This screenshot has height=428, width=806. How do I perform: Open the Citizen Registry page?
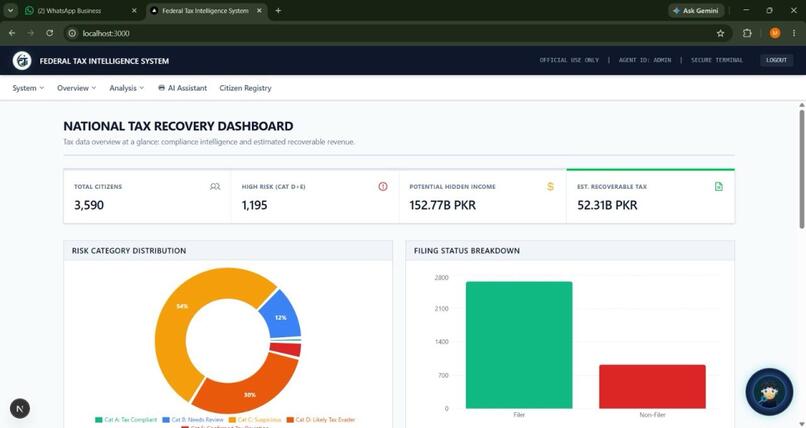pos(245,88)
